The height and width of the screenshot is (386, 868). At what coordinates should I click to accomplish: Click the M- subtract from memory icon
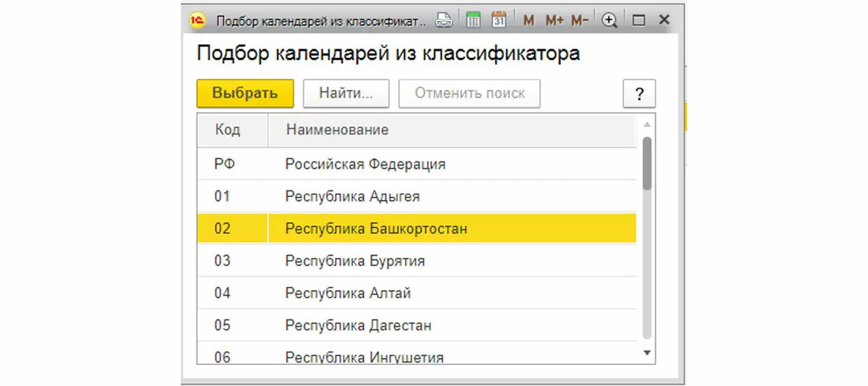coord(579,21)
